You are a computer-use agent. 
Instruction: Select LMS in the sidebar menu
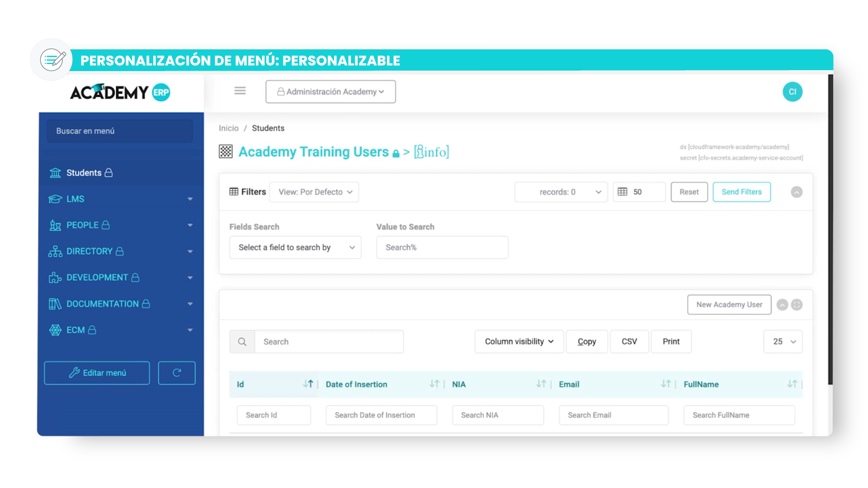(x=121, y=199)
